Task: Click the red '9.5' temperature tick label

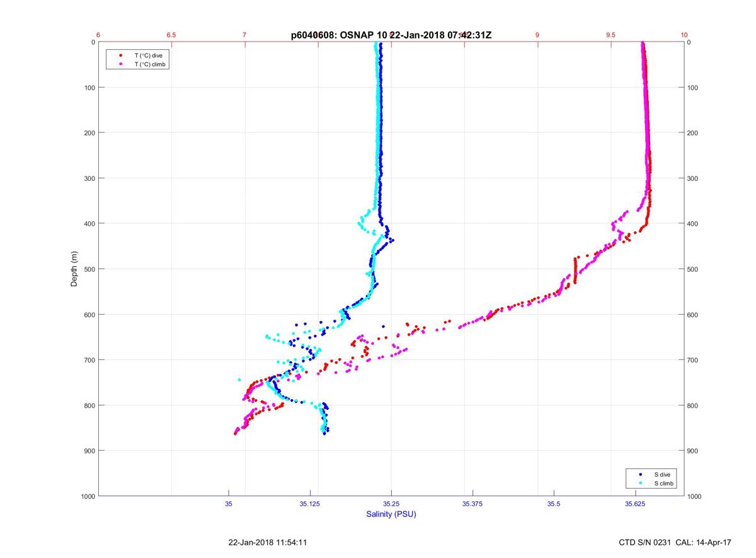Action: [610, 35]
